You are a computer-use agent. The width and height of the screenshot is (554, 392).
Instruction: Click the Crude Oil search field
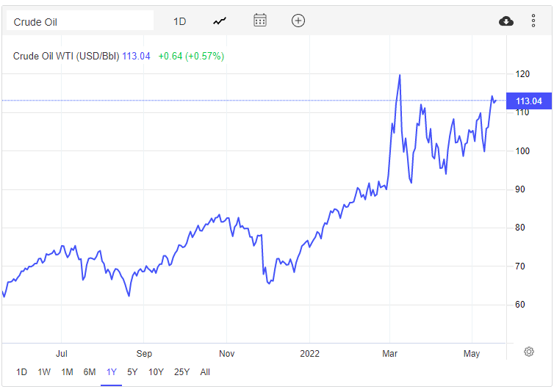(x=79, y=21)
